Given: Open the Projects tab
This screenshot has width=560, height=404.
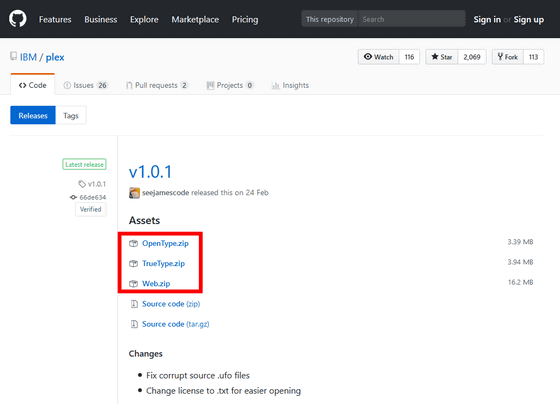Looking at the screenshot, I should click(x=230, y=85).
